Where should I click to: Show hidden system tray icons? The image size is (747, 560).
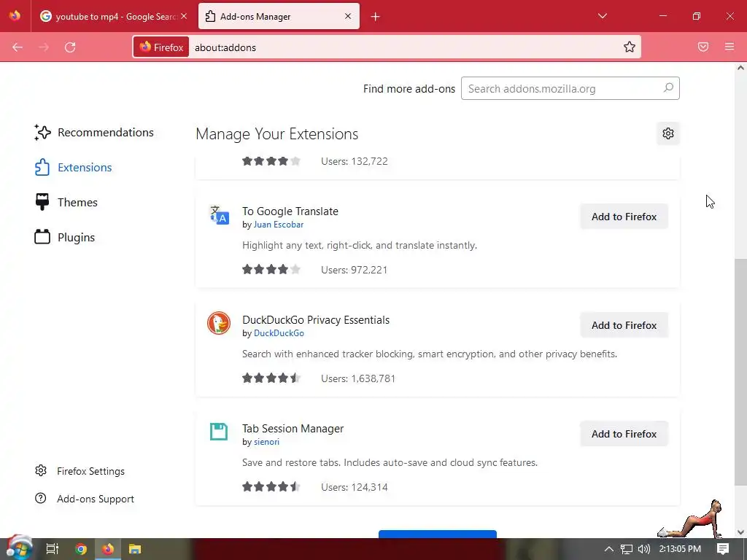click(x=608, y=549)
